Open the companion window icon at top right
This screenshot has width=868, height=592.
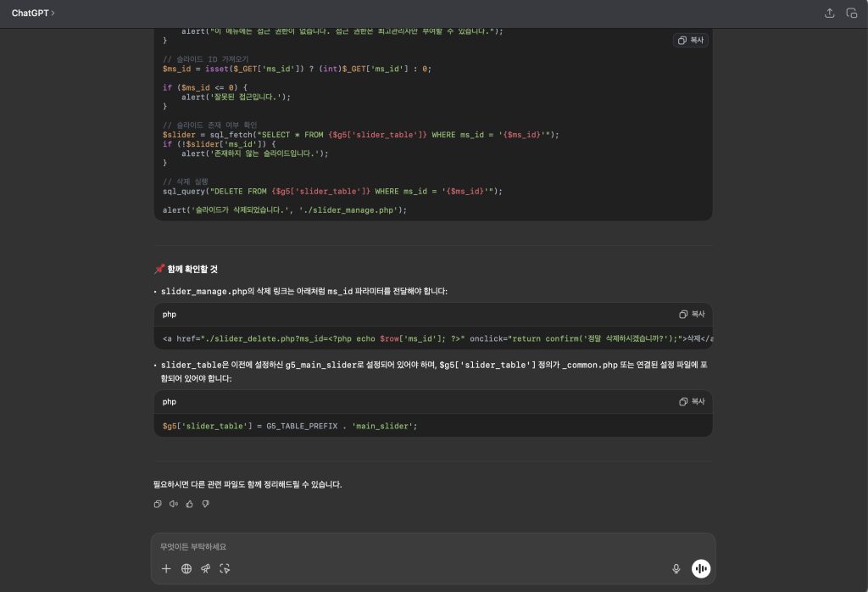[852, 14]
